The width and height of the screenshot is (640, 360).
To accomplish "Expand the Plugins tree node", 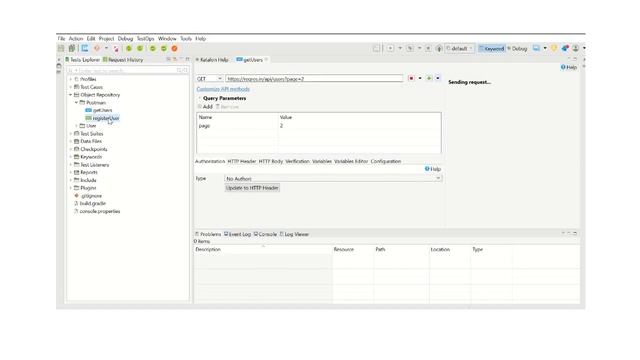I will pyautogui.click(x=71, y=188).
